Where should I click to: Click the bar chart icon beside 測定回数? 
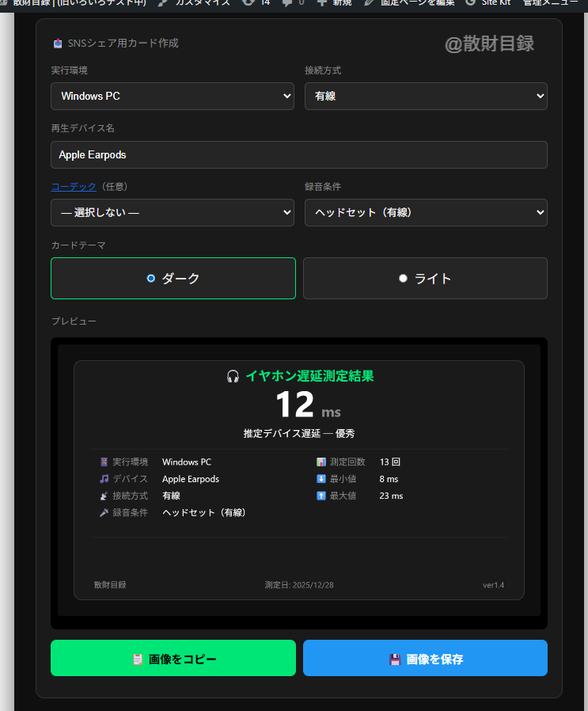[321, 462]
